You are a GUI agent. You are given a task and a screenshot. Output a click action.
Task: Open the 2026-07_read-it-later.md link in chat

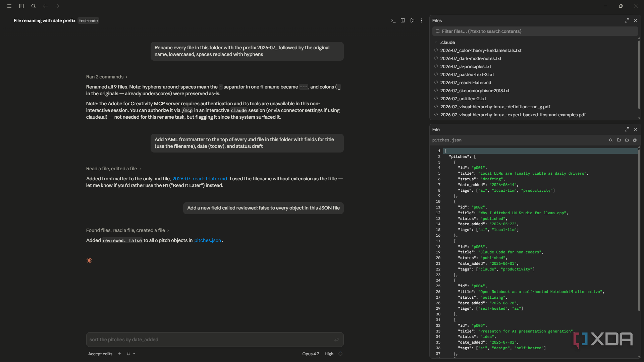coord(200,179)
